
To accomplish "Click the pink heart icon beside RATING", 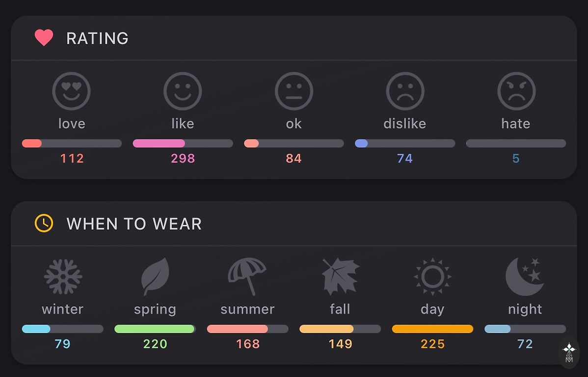I will click(44, 38).
